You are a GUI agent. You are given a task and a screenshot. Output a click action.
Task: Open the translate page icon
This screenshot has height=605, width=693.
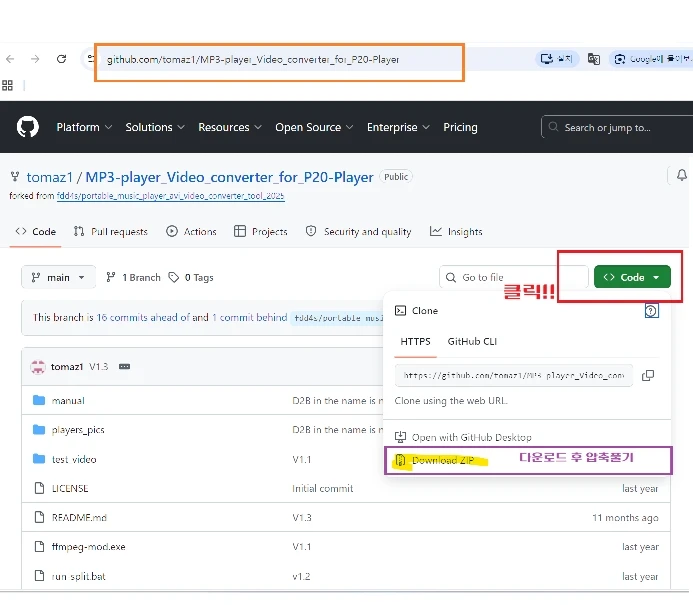(594, 59)
